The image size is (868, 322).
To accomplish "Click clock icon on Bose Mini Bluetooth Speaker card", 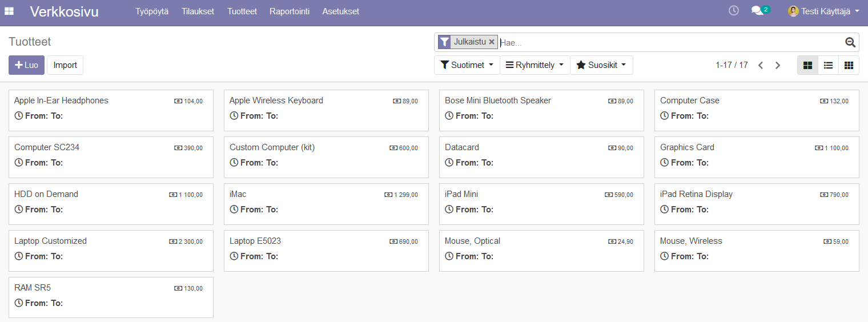I will click(x=449, y=116).
